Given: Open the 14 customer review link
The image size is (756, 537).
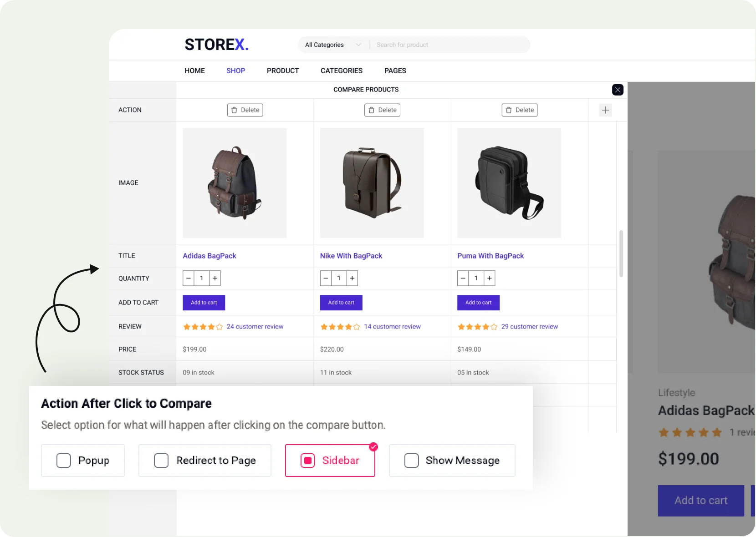Looking at the screenshot, I should pyautogui.click(x=392, y=326).
